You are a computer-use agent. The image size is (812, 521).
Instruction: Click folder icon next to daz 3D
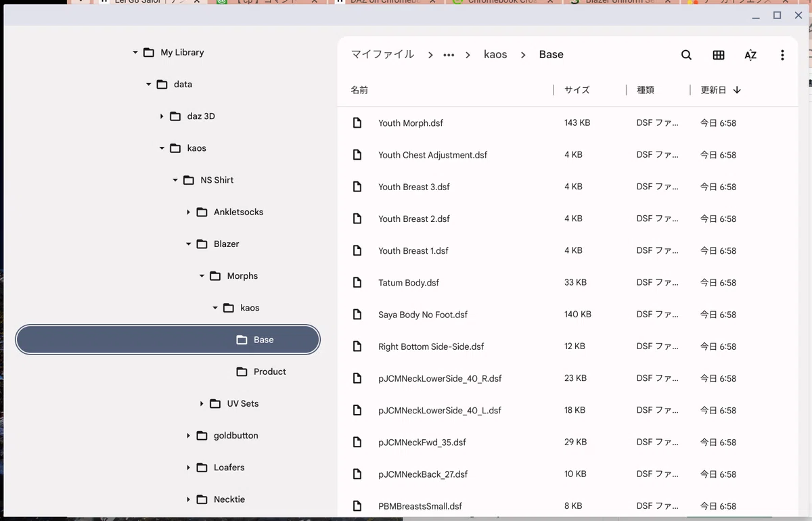(175, 116)
